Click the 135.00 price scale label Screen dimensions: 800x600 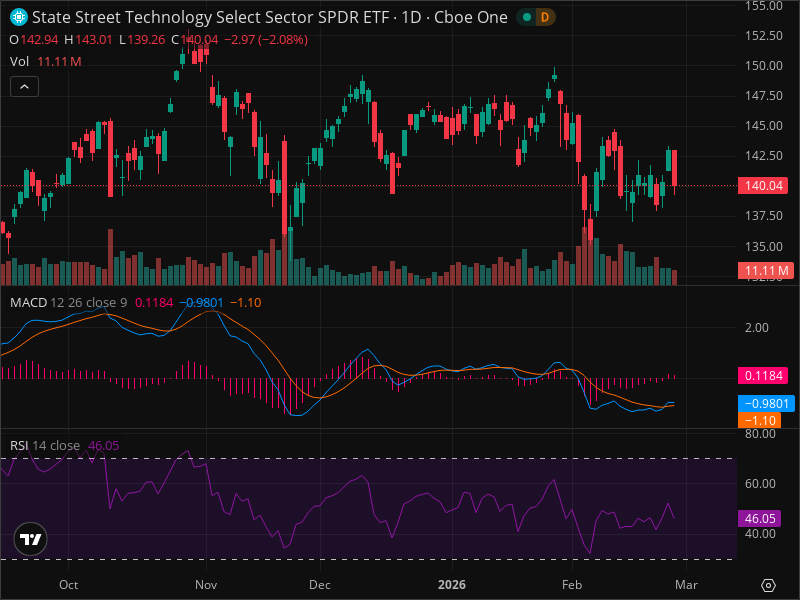[764, 246]
